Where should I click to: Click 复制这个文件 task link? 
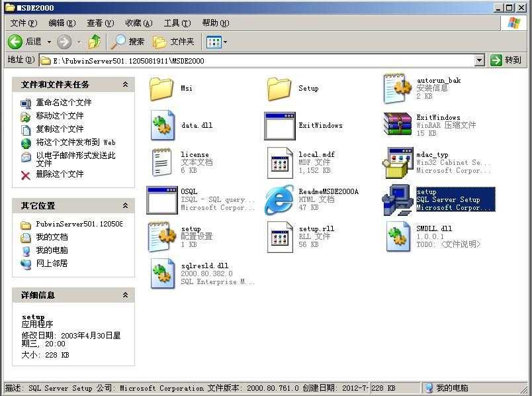click(x=60, y=129)
